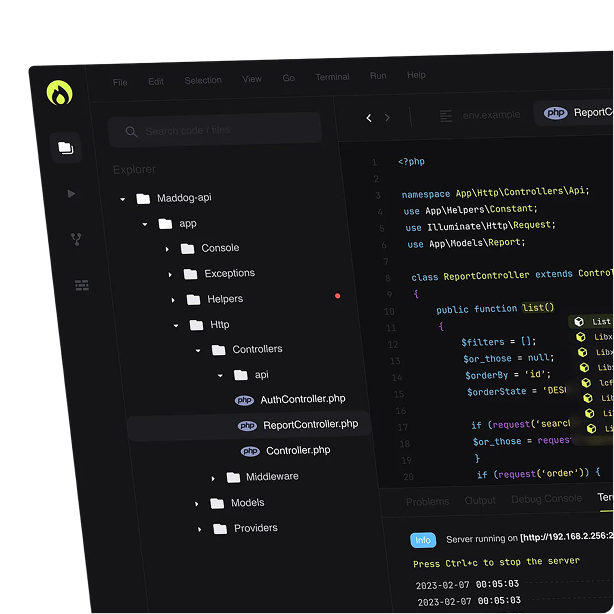This screenshot has width=614, height=614.
Task: Open the Run and Debug play icon
Action: (x=71, y=194)
